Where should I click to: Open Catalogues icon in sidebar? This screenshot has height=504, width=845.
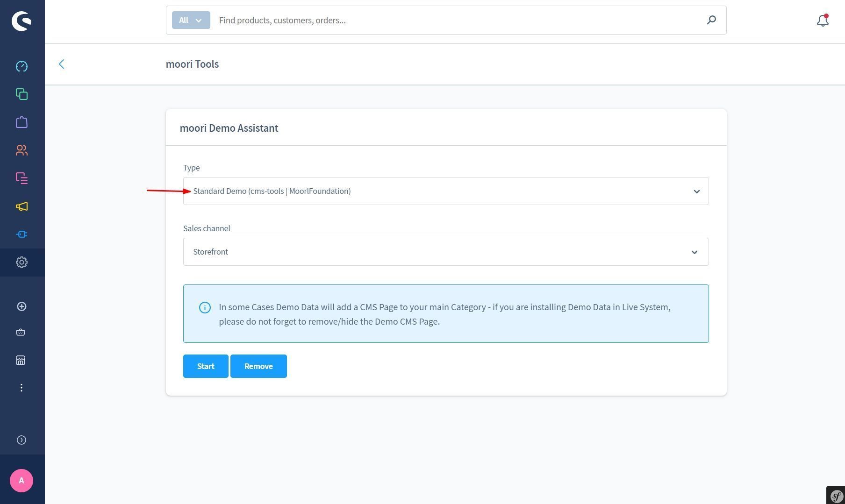coord(21,94)
